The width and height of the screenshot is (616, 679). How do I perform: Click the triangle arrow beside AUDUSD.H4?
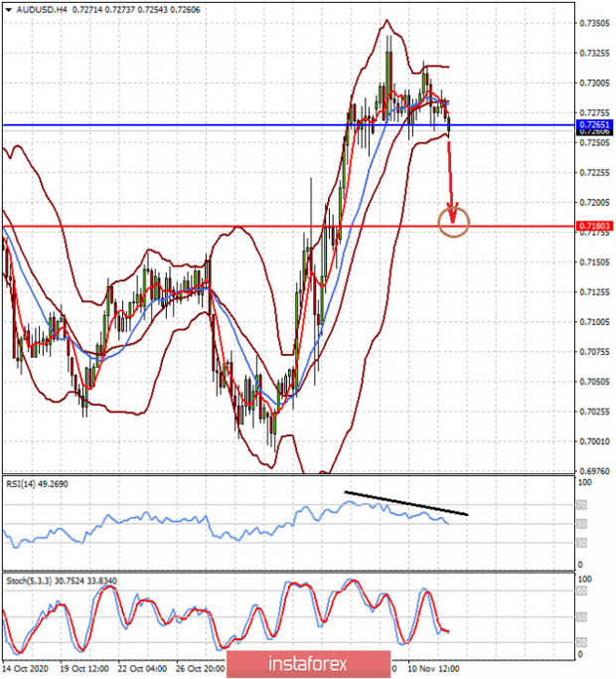(x=8, y=7)
